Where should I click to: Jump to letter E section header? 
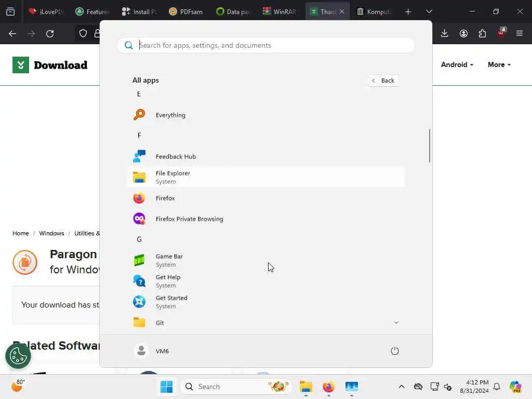click(139, 94)
